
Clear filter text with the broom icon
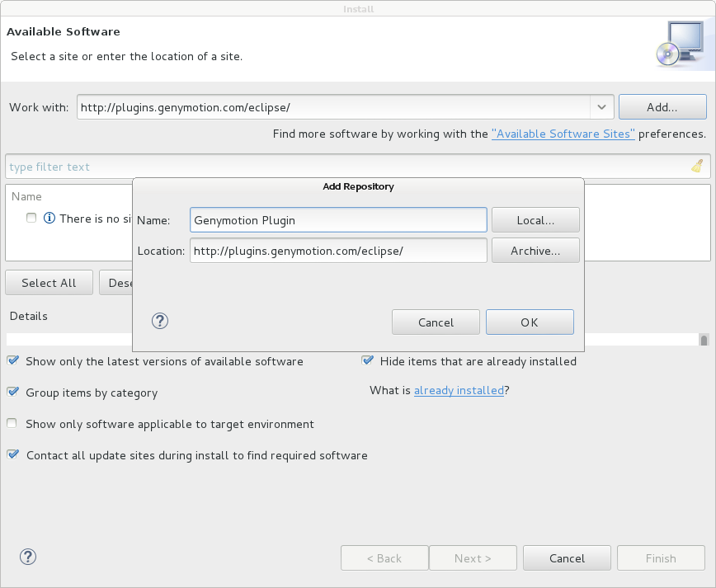pyautogui.click(x=697, y=167)
